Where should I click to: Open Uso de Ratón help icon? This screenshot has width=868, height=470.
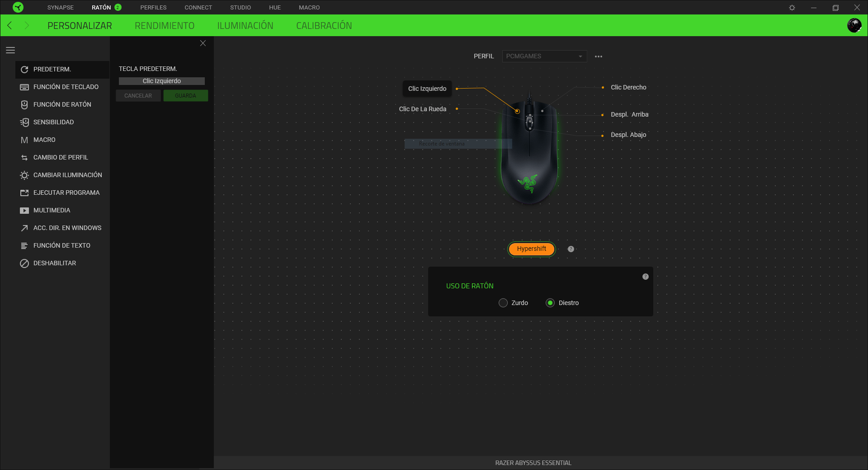click(x=646, y=277)
